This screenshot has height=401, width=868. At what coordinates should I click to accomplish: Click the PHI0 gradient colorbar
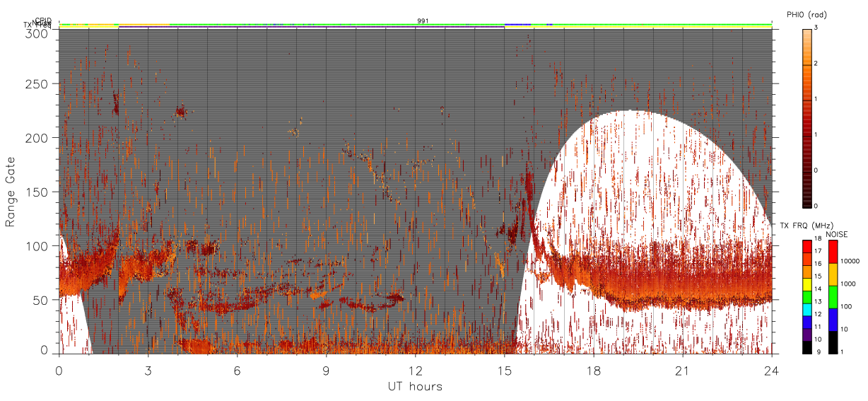pos(807,117)
